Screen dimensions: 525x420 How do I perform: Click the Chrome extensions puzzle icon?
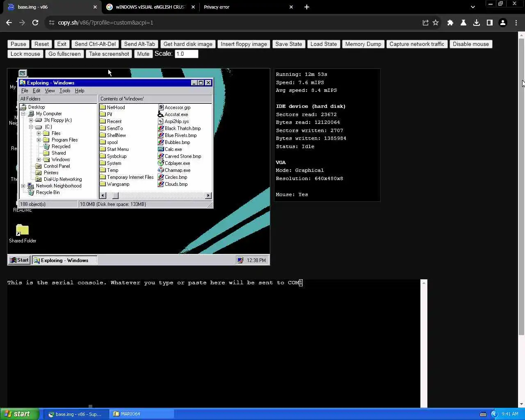pos(450,23)
